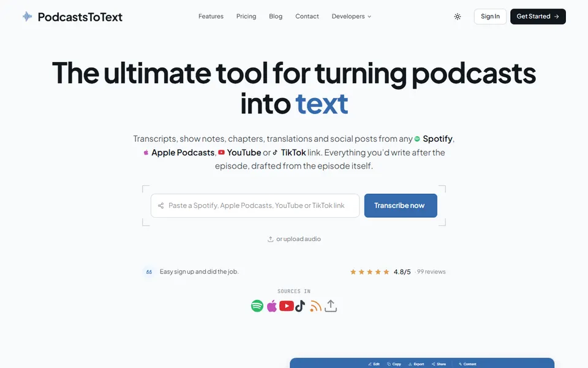Select the Apple Podcasts source icon
Viewport: 588px width, 368px height.
click(272, 306)
